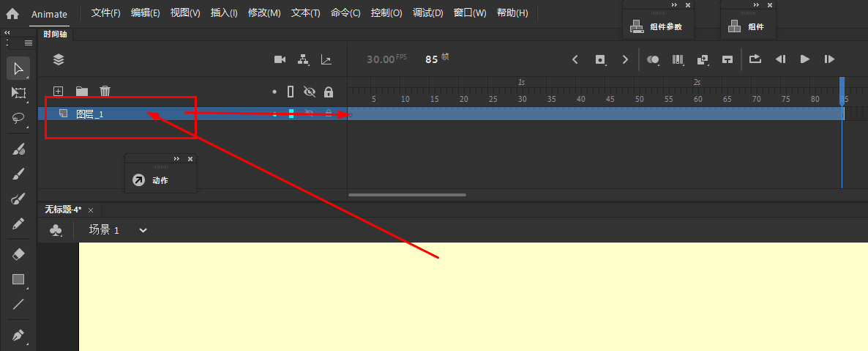868x351 pixels.
Task: Open the 编辑(E) menu
Action: tap(146, 13)
